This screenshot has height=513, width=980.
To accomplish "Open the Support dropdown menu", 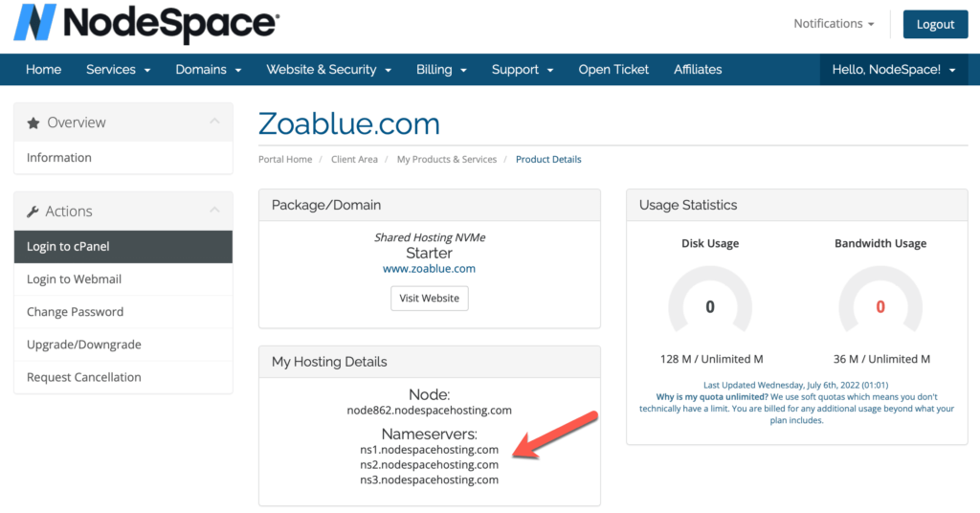I will tap(523, 69).
